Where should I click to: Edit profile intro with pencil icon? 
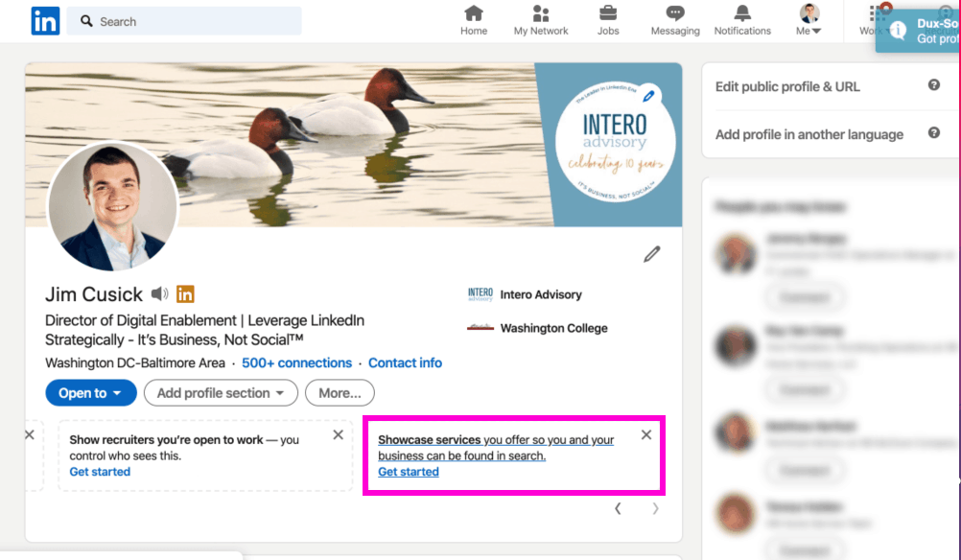[x=651, y=254]
